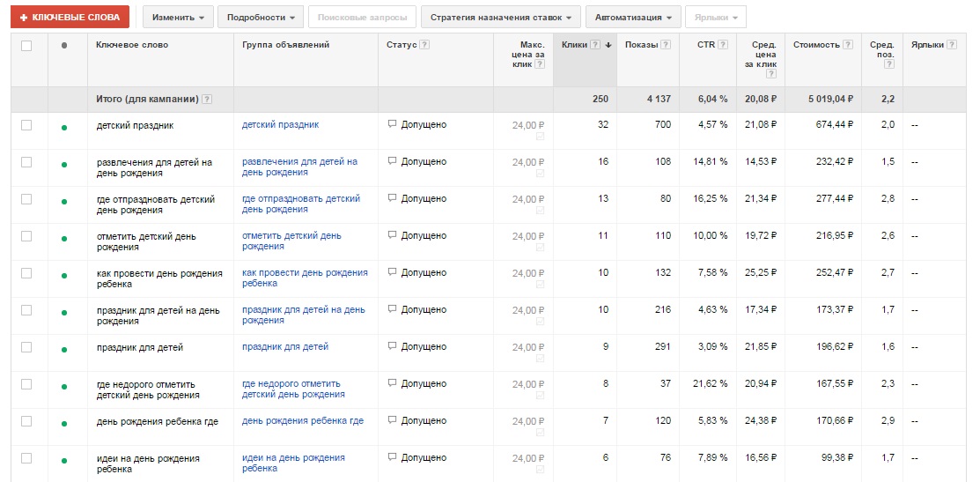
Task: Open help icon next to Статус header
Action: [424, 45]
